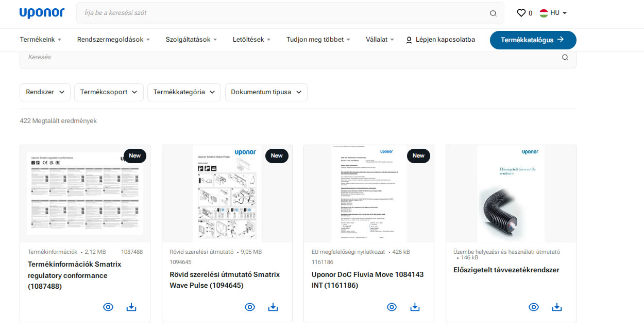Screen dimensions: 644x332
Task: Click the Hungarian flag icon
Action: [544, 13]
